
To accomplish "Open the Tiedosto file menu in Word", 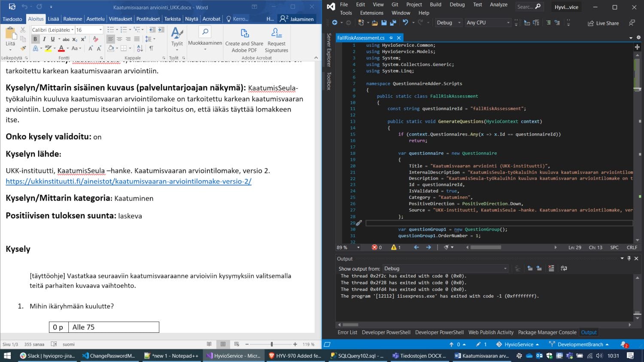I will click(12, 19).
